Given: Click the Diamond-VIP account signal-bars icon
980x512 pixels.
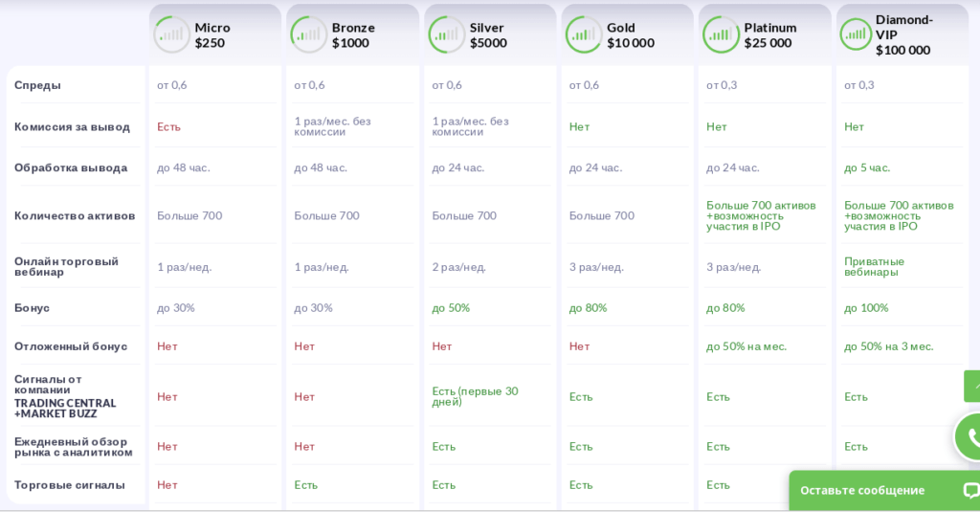Looking at the screenshot, I should [x=856, y=34].
